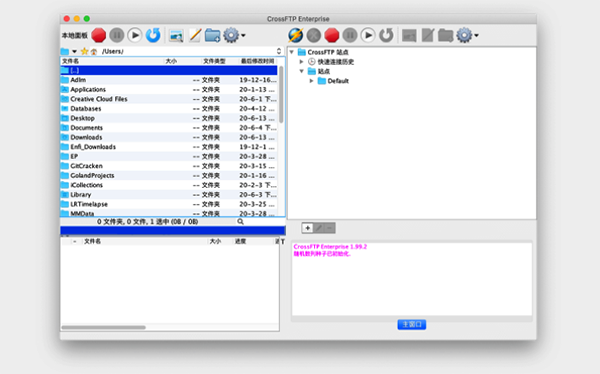
Task: Select the Databases folder
Action: click(169, 109)
